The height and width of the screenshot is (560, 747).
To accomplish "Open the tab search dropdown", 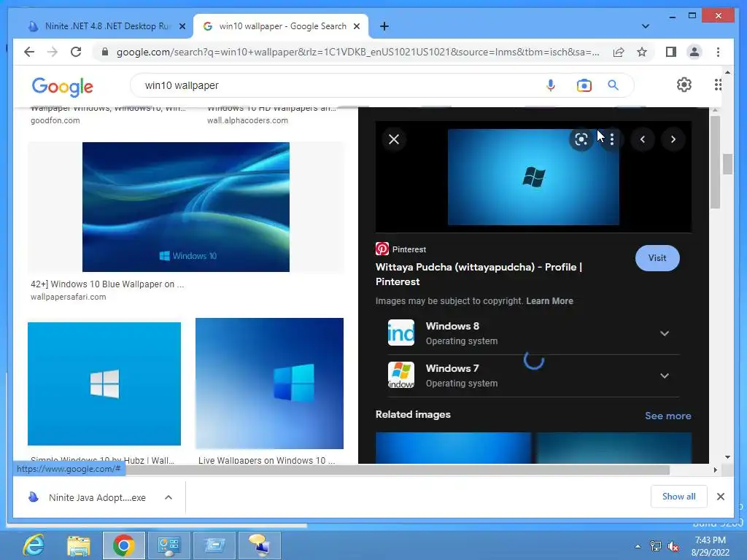I will [645, 26].
